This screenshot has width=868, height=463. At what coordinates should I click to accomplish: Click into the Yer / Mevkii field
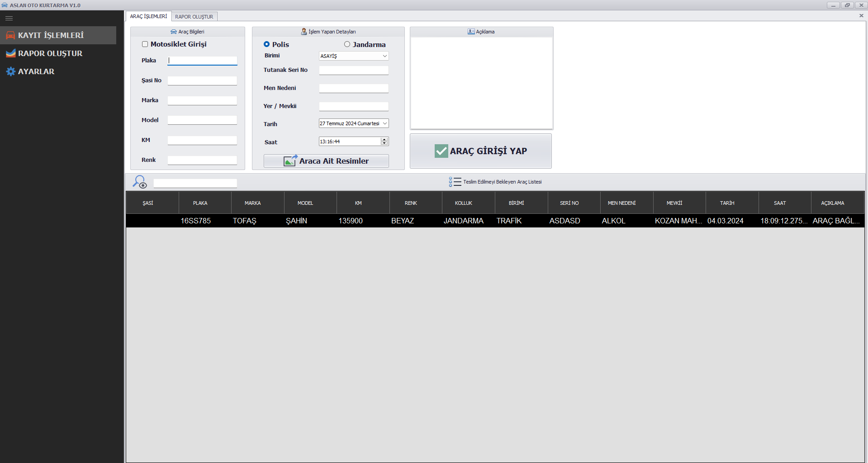(x=354, y=106)
